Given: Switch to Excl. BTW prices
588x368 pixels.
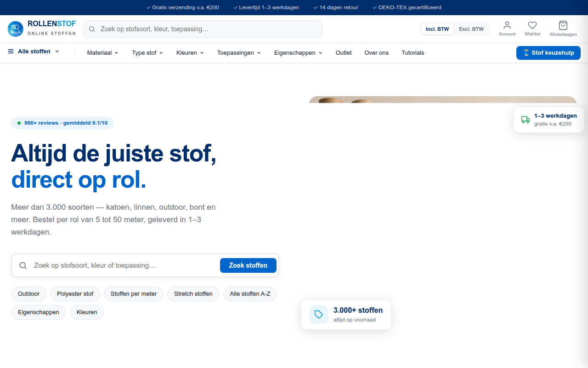Looking at the screenshot, I should (471, 29).
